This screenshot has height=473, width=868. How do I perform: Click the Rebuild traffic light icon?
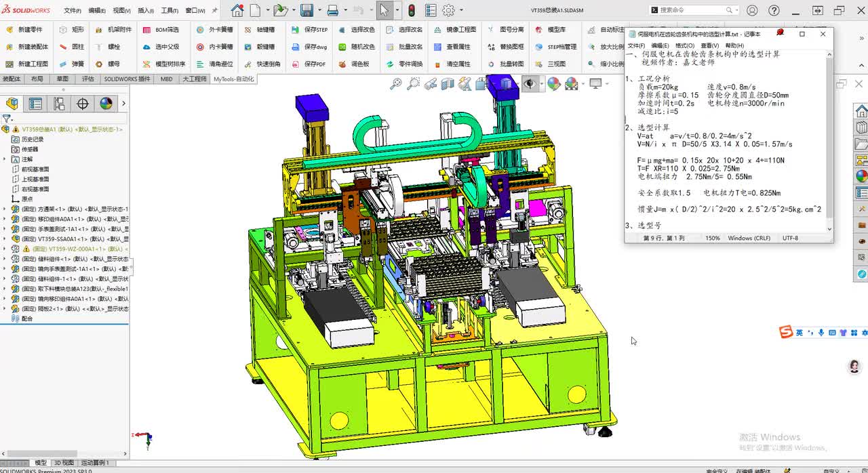point(412,11)
